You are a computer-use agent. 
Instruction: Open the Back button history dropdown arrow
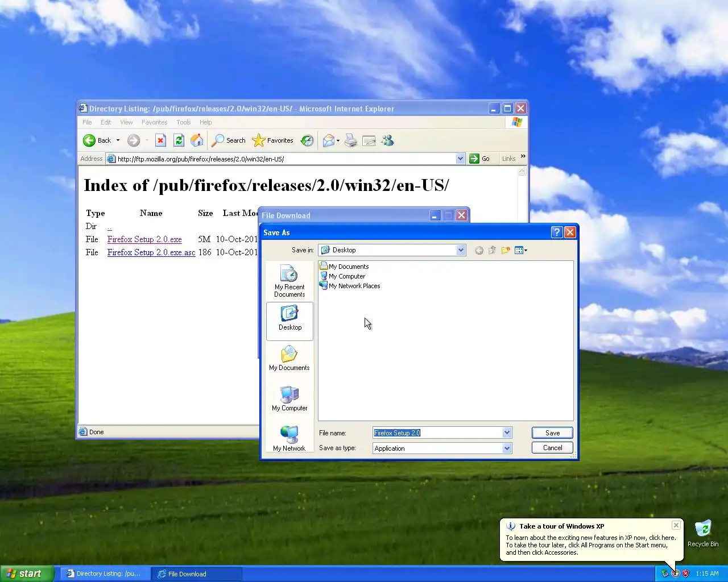(x=118, y=140)
